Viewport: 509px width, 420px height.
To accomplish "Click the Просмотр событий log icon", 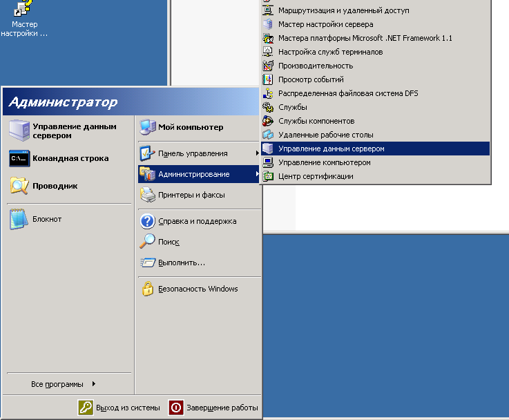I will (x=268, y=79).
